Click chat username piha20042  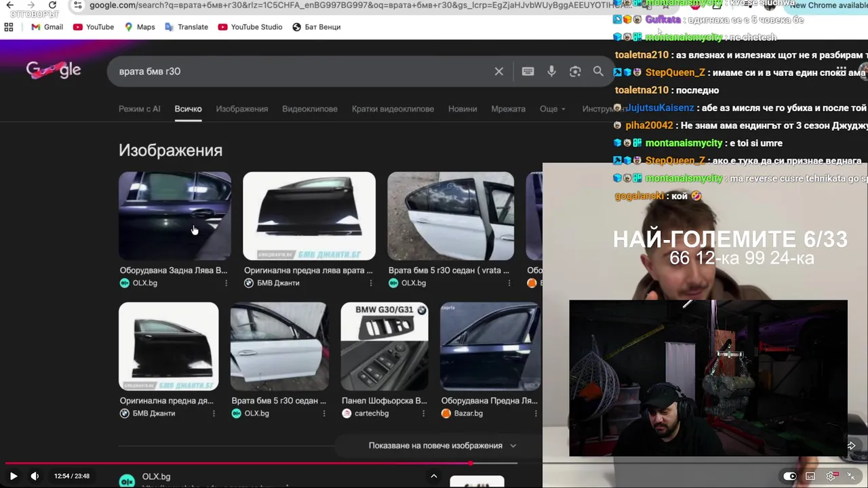point(649,125)
